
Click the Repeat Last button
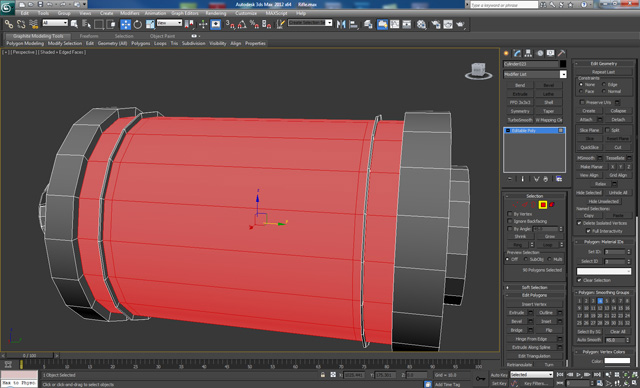tap(603, 72)
